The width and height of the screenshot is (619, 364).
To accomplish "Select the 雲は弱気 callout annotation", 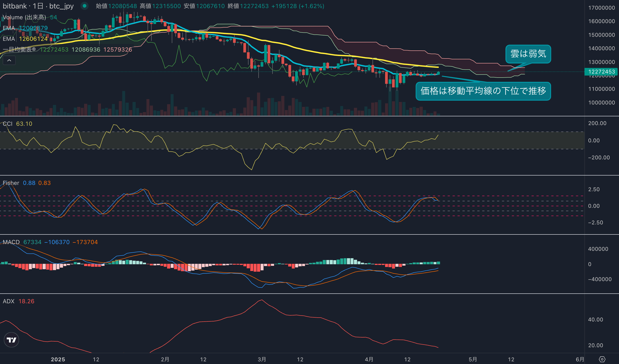I will [x=528, y=54].
